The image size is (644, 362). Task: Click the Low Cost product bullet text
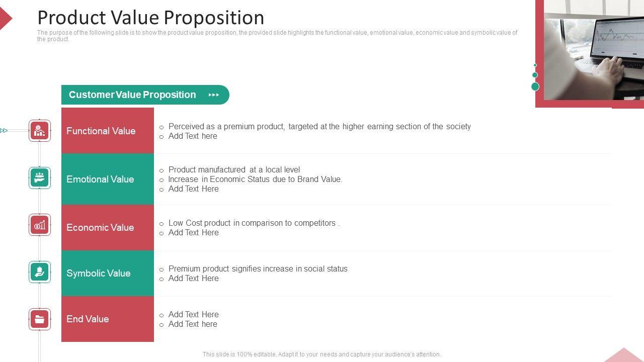[254, 223]
